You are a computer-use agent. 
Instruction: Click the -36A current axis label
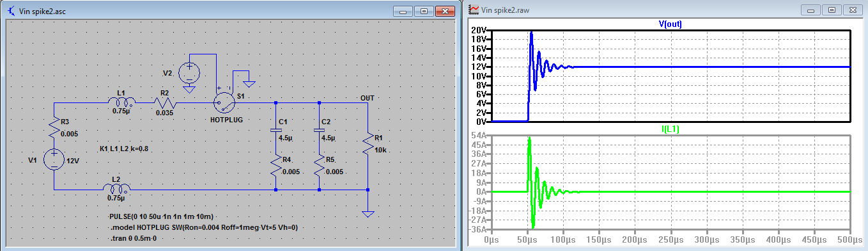point(478,229)
